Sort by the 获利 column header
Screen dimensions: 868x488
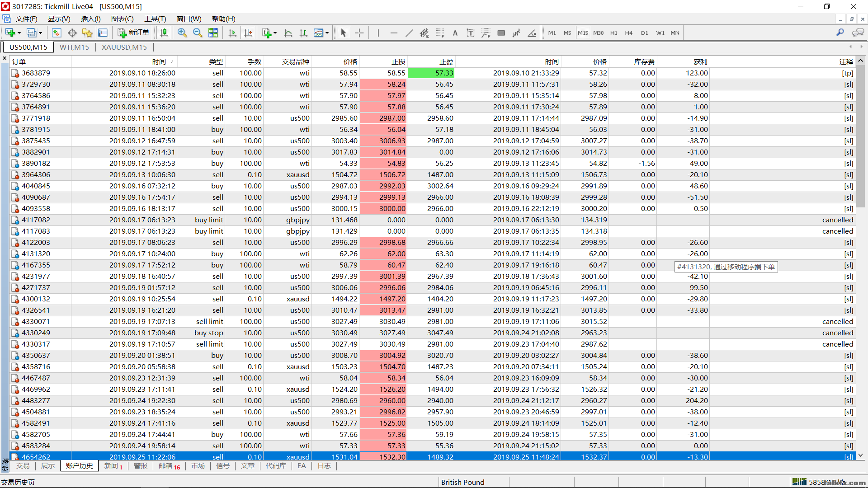pyautogui.click(x=683, y=61)
